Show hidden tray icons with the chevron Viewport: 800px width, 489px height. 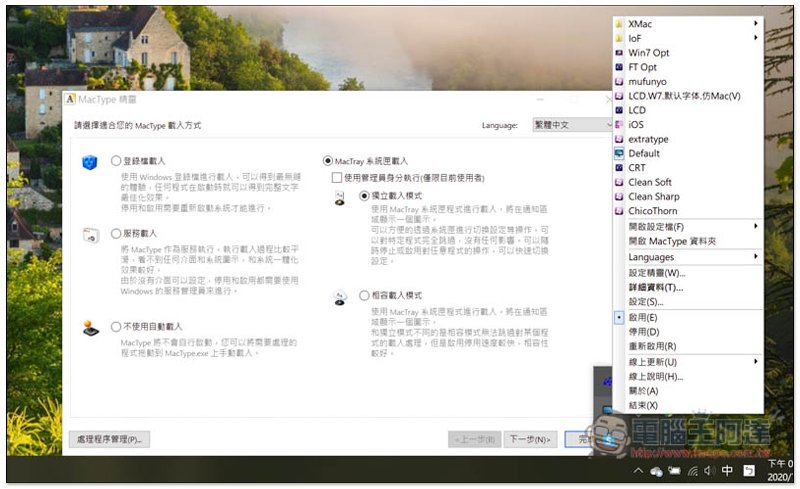point(638,470)
